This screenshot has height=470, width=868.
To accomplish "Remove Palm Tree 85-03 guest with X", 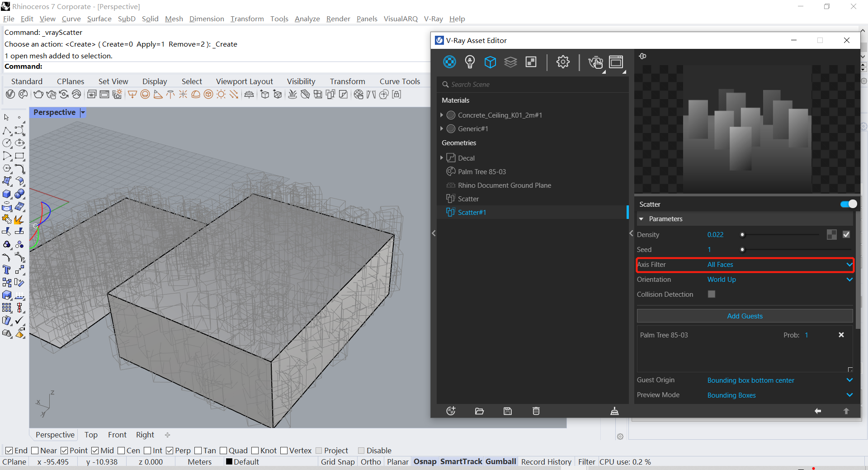I will pos(841,335).
